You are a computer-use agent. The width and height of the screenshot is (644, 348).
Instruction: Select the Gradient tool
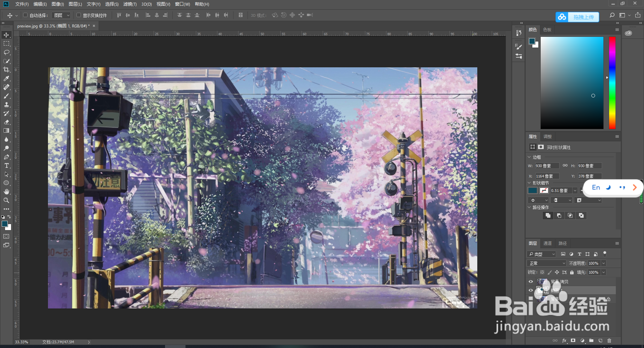[x=6, y=131]
